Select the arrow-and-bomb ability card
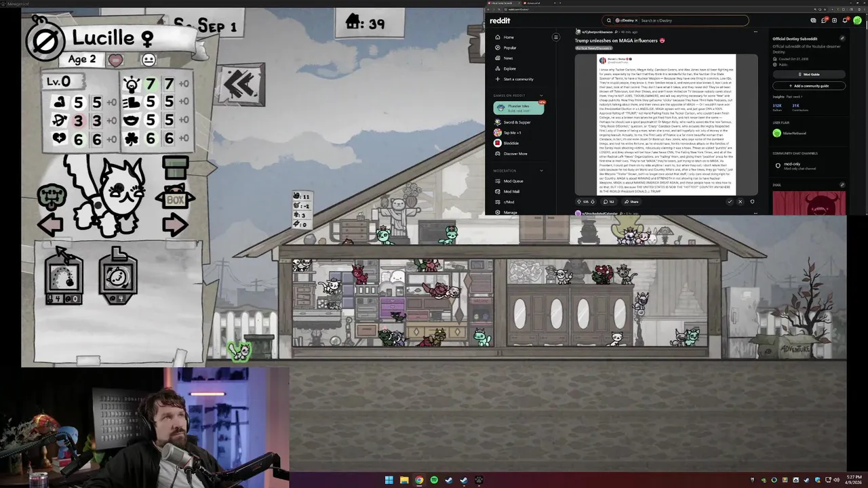This screenshot has height=488, width=868. tap(63, 276)
